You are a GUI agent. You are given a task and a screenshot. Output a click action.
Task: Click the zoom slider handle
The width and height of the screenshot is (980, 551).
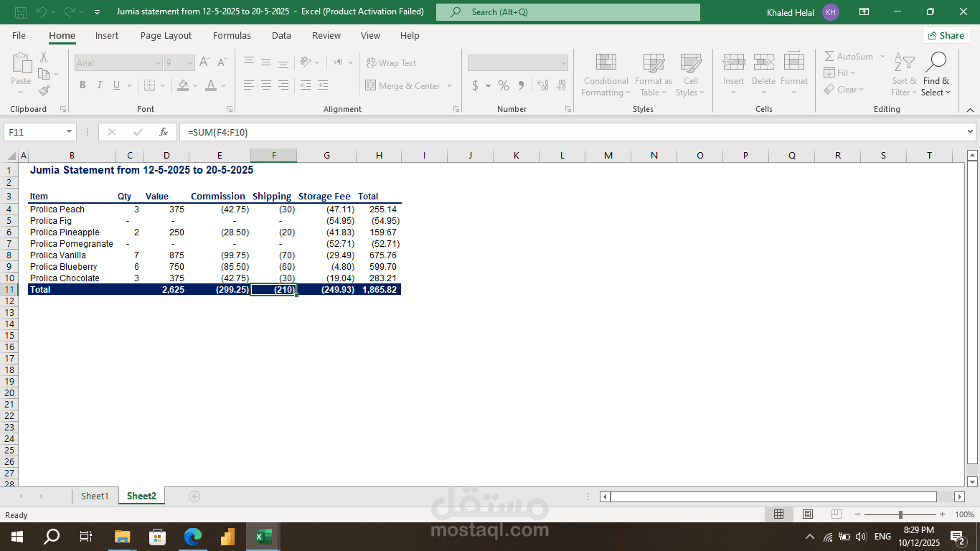(900, 514)
